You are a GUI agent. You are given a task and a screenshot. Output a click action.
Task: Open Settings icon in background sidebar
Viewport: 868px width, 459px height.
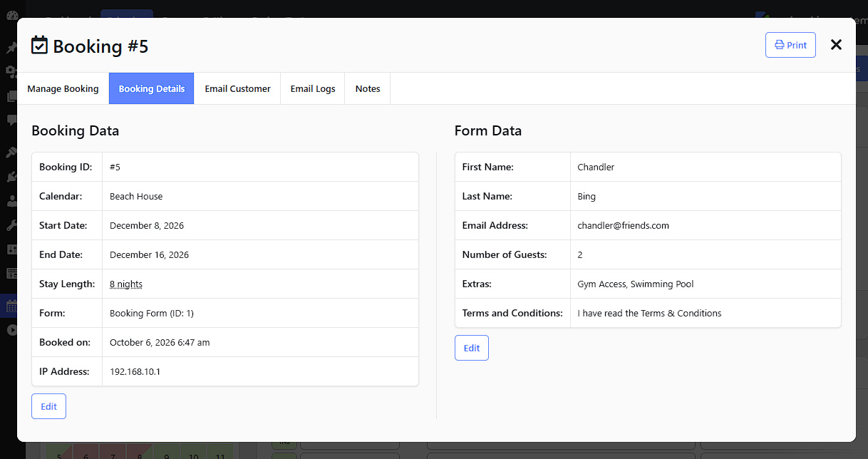tap(12, 249)
